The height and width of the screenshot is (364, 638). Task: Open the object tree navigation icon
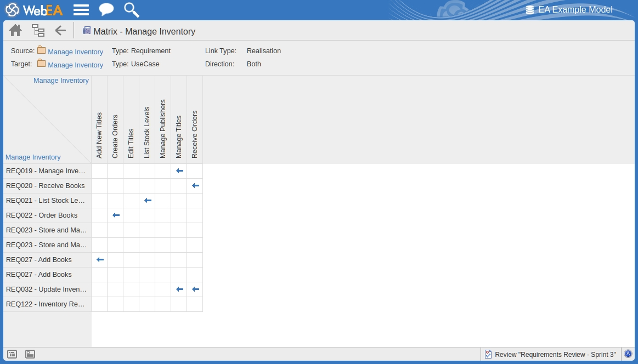(38, 31)
